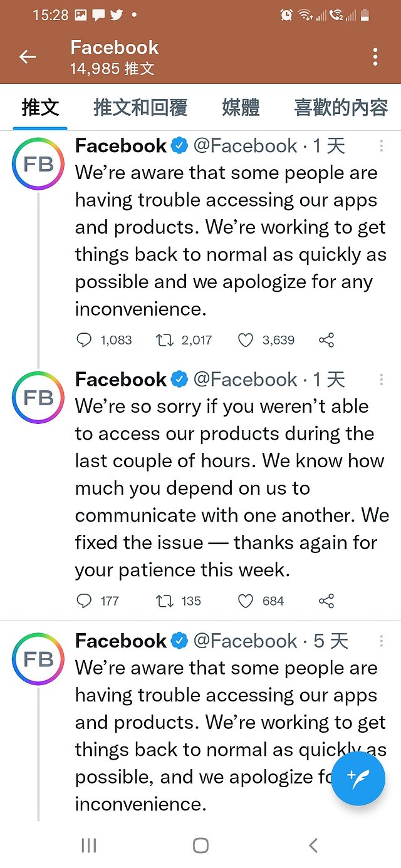The width and height of the screenshot is (401, 868).
Task: Reply to the first Facebook outage tweet
Action: pos(84,340)
